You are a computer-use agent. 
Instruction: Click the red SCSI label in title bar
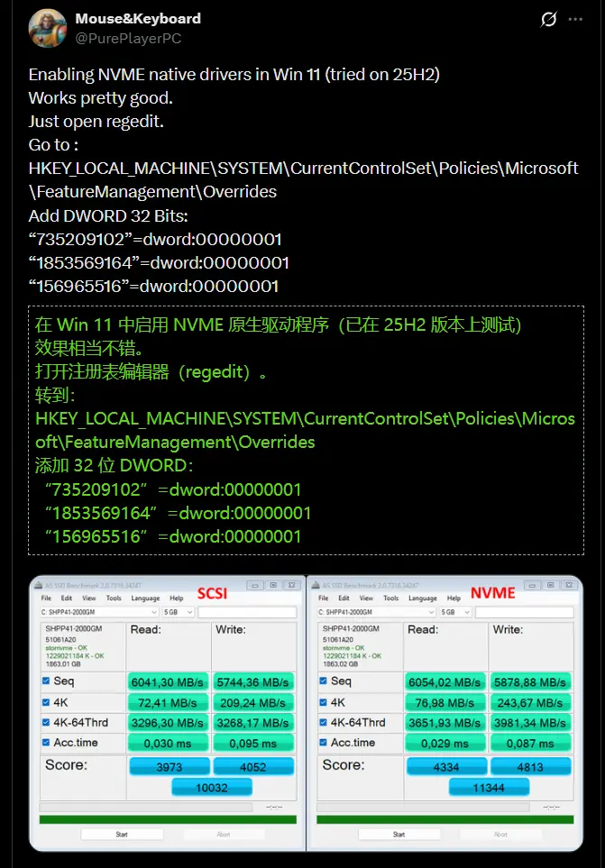tap(213, 593)
